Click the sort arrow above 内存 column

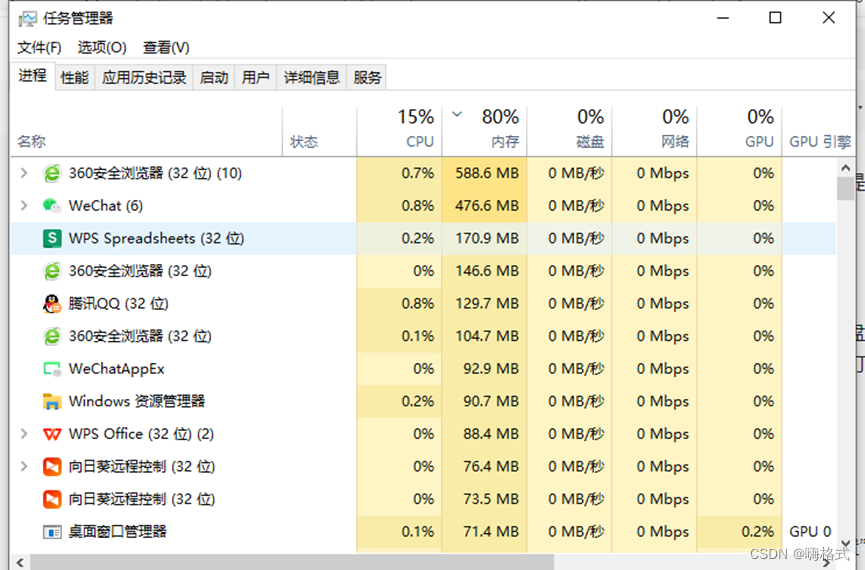tap(457, 114)
